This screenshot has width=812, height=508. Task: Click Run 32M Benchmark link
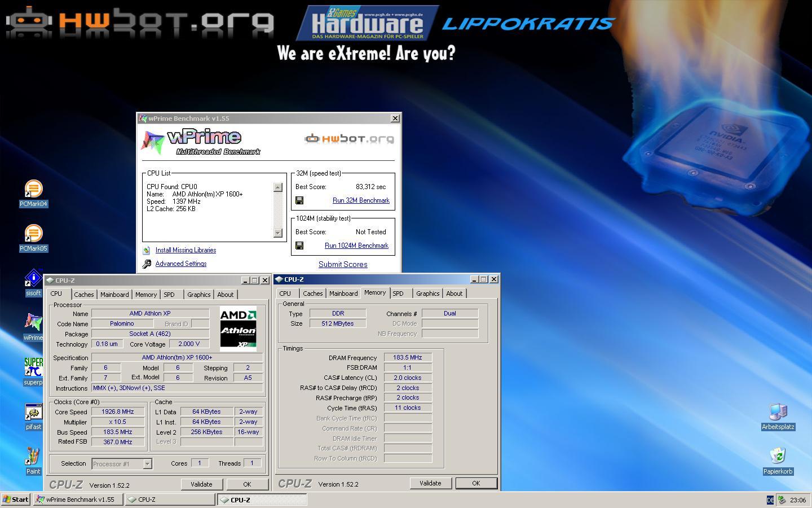tap(361, 200)
